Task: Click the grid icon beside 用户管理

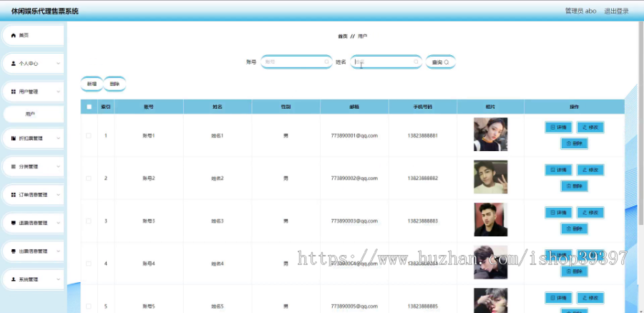Action: pos(13,92)
